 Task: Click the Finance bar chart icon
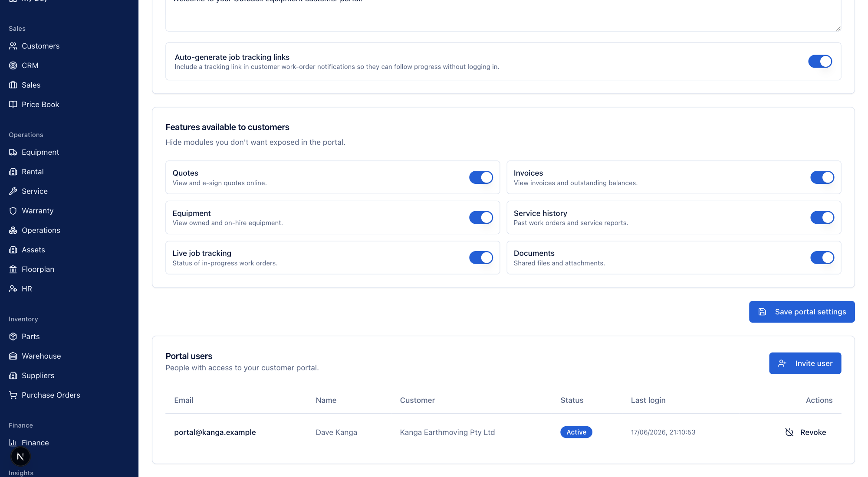click(13, 443)
